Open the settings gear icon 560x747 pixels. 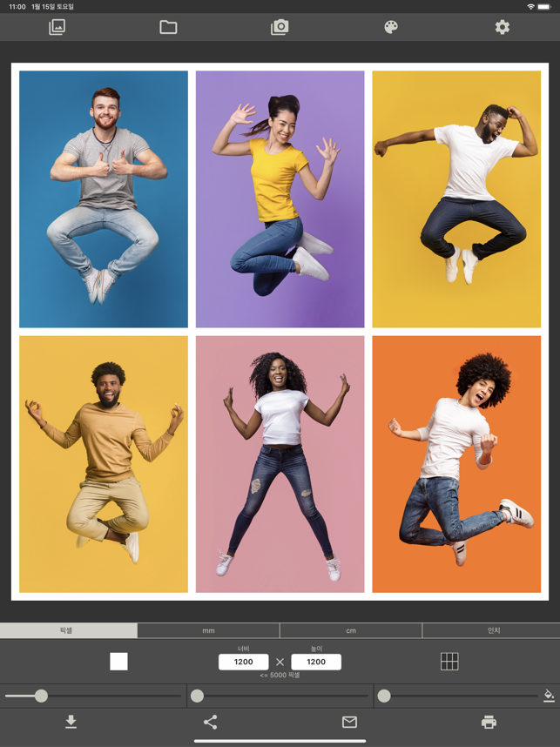pos(503,27)
